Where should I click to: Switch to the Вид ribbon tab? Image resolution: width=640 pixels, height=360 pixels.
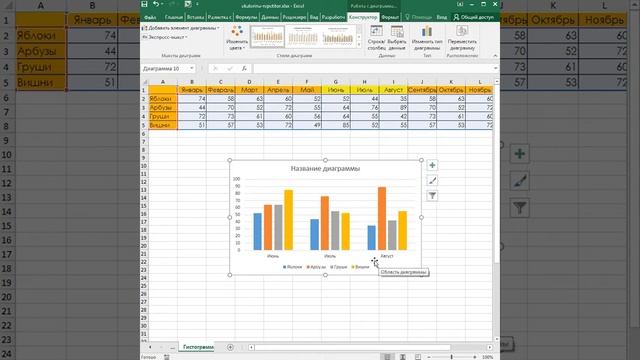[313, 17]
